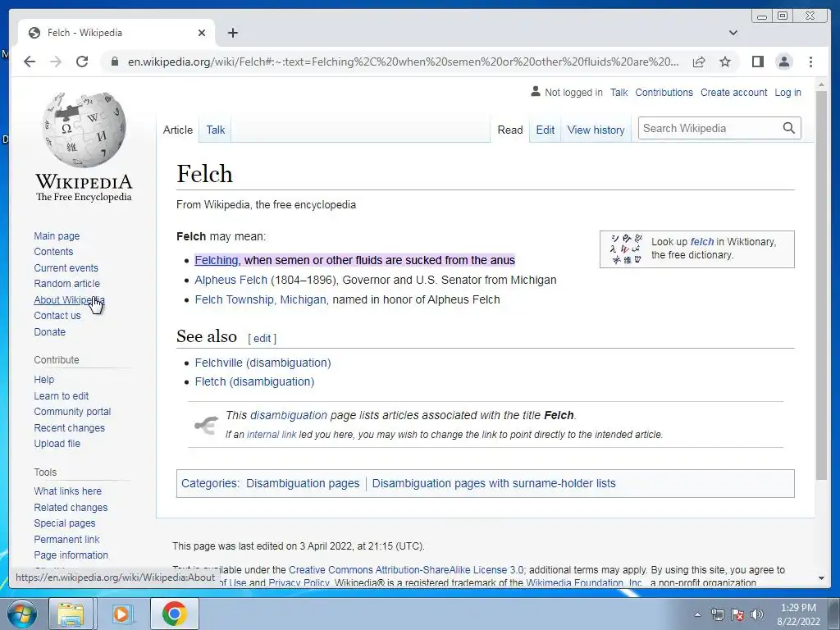Open the felch Wiktionary link

(x=702, y=242)
